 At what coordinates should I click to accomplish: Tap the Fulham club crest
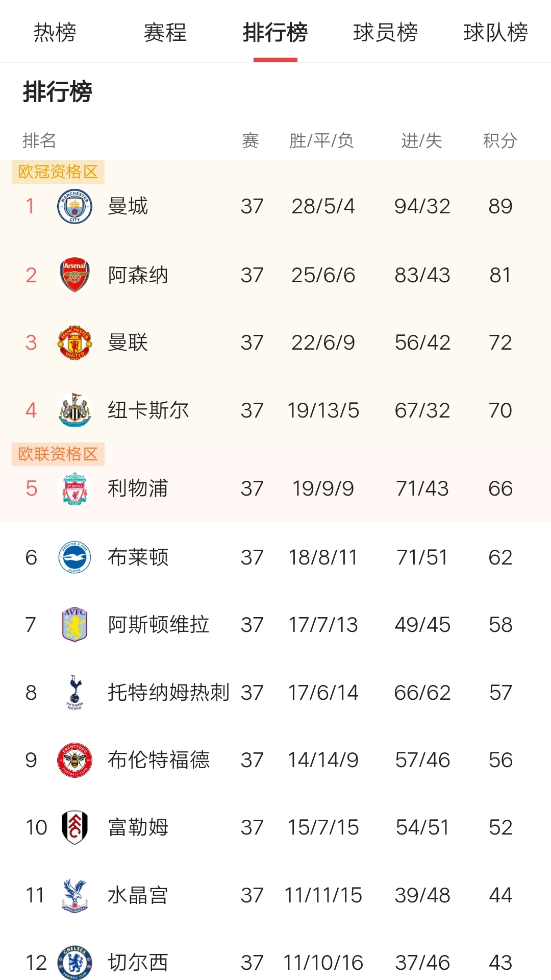74,827
